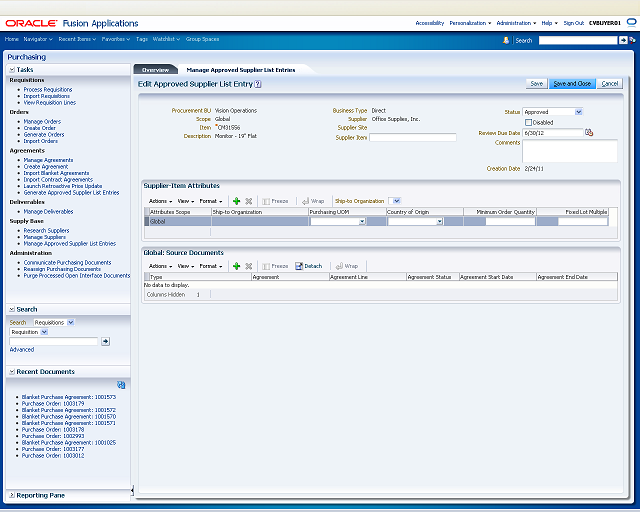Click the Home link in navigation bar
This screenshot has width=640, height=512.
(11, 39)
